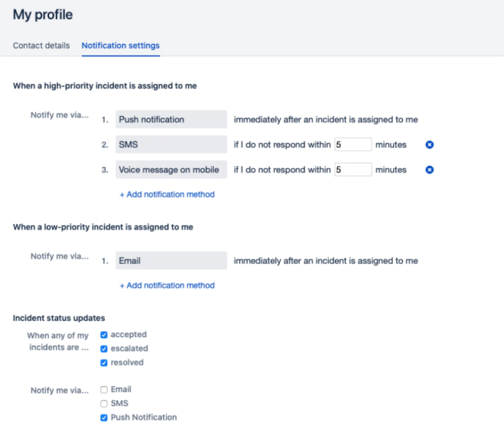Open the Email method dropdown for low-priority
Image resolution: width=504 pixels, height=428 pixels.
pyautogui.click(x=171, y=261)
